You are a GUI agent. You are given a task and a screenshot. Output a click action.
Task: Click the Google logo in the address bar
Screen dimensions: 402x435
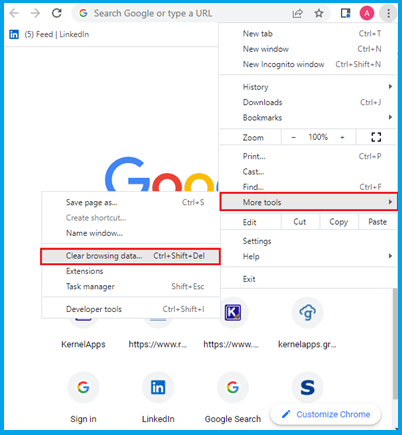pos(83,13)
